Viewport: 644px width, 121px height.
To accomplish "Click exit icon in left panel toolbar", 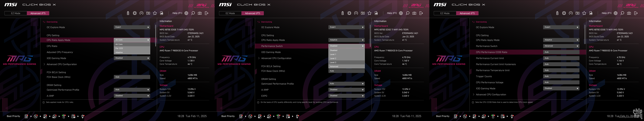I will (207, 13).
